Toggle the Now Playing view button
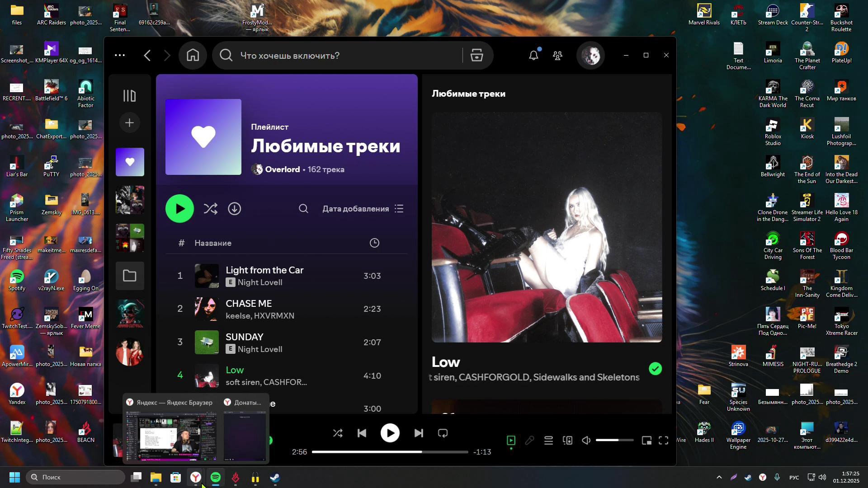 [511, 441]
